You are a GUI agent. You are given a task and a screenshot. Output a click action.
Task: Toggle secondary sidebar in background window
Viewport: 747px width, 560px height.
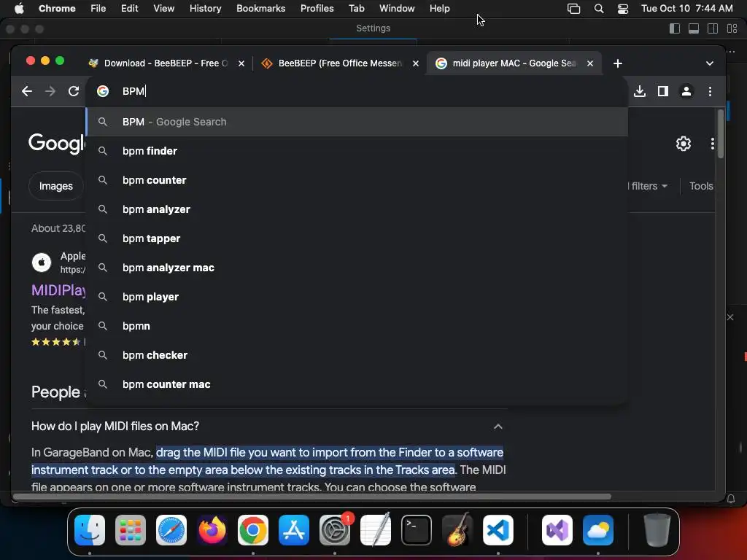coord(713,28)
